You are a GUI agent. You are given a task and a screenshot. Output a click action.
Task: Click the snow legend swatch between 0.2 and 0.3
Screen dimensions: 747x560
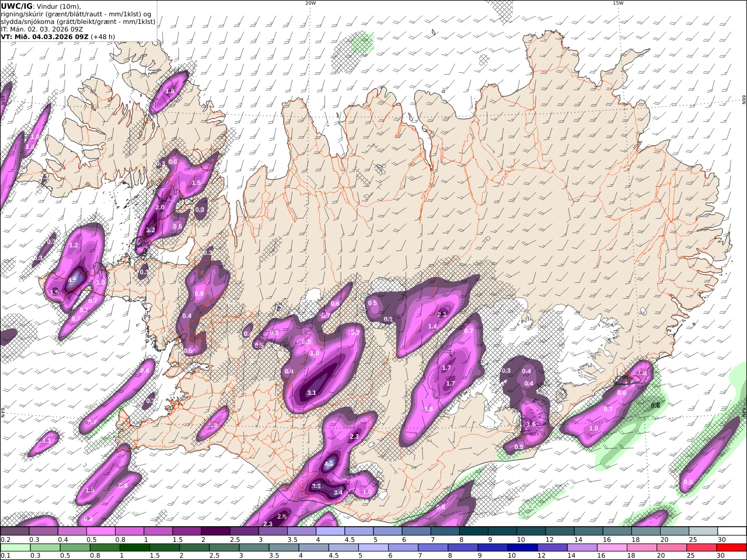[15, 531]
